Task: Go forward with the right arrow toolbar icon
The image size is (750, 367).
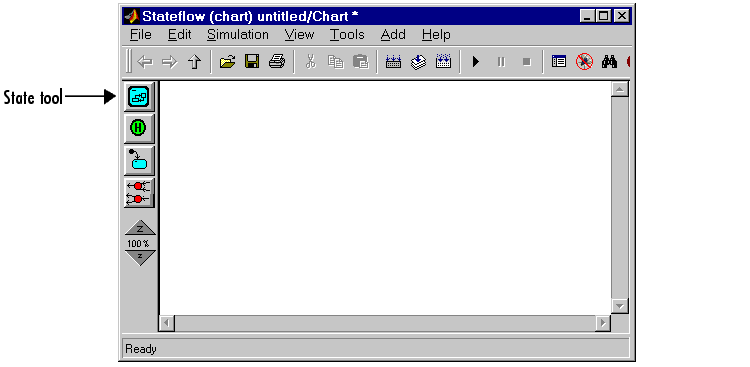Action: click(x=169, y=62)
